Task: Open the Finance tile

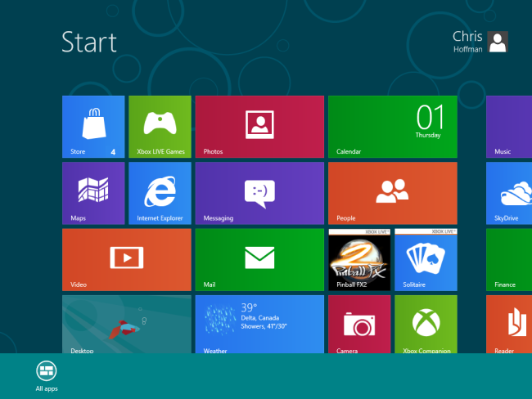Action: 509,259
